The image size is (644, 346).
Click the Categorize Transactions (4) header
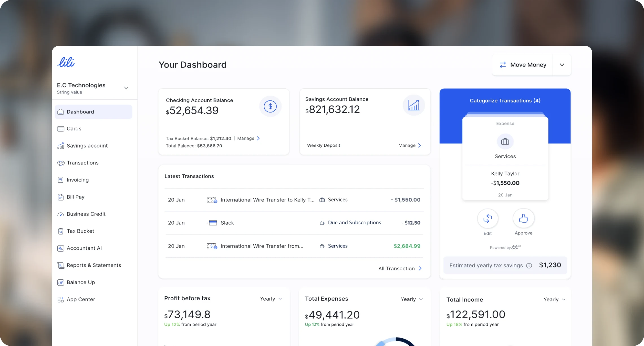[x=505, y=101]
